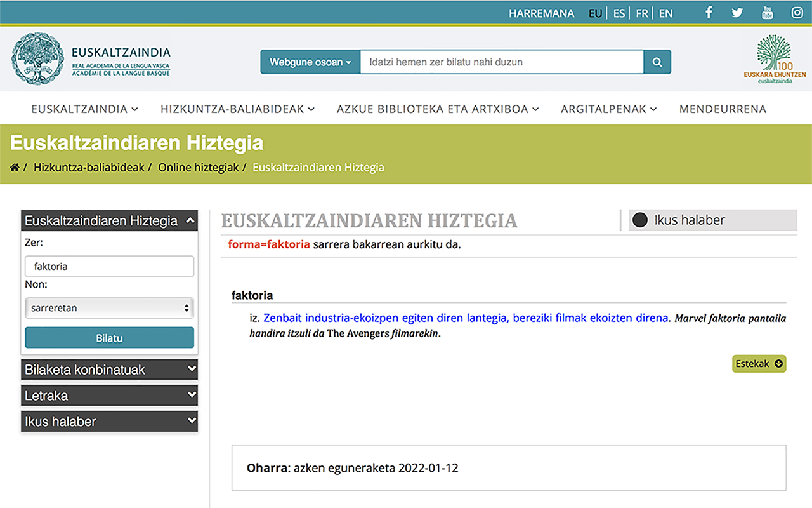Expand the sidebar Ikus halaber panel
Screen dimensions: 812x508
tap(109, 422)
